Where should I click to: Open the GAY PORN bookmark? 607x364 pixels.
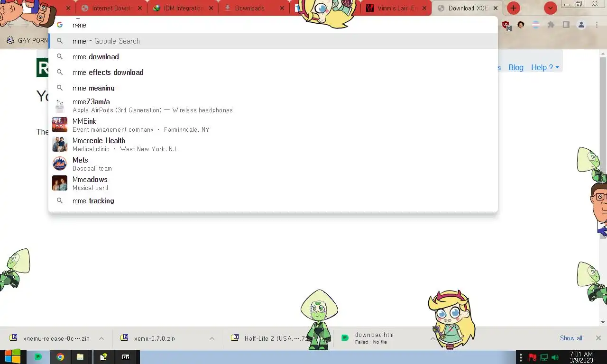27,40
